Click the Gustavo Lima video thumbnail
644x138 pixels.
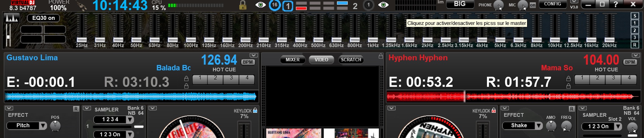click(x=294, y=133)
